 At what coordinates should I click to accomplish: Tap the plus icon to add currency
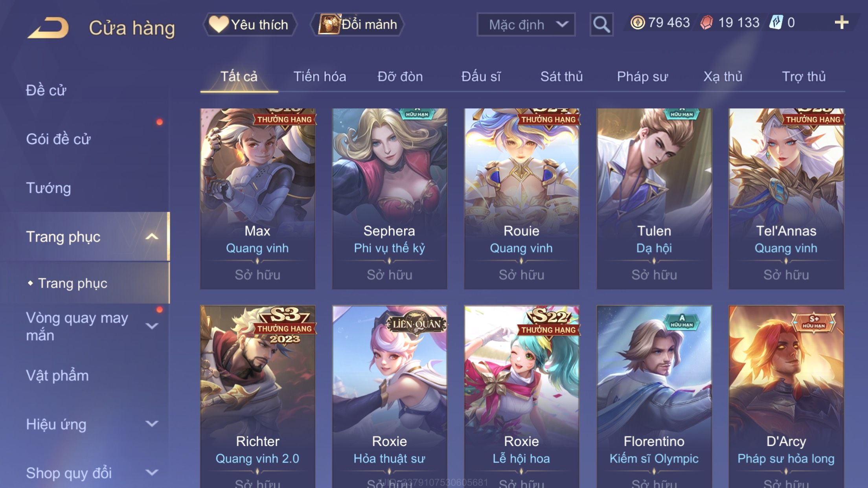[x=841, y=22]
